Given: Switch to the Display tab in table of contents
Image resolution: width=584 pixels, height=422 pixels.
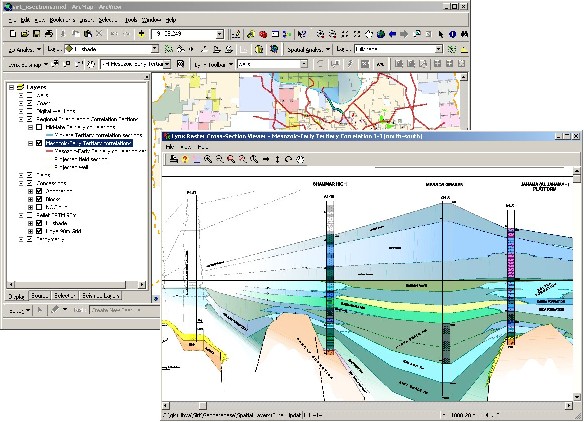Looking at the screenshot, I should tap(17, 296).
